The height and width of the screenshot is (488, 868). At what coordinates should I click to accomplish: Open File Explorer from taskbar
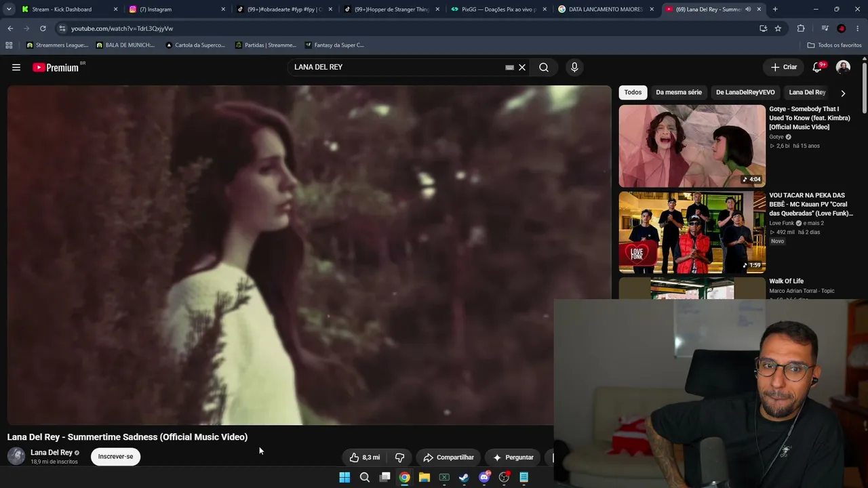424,477
